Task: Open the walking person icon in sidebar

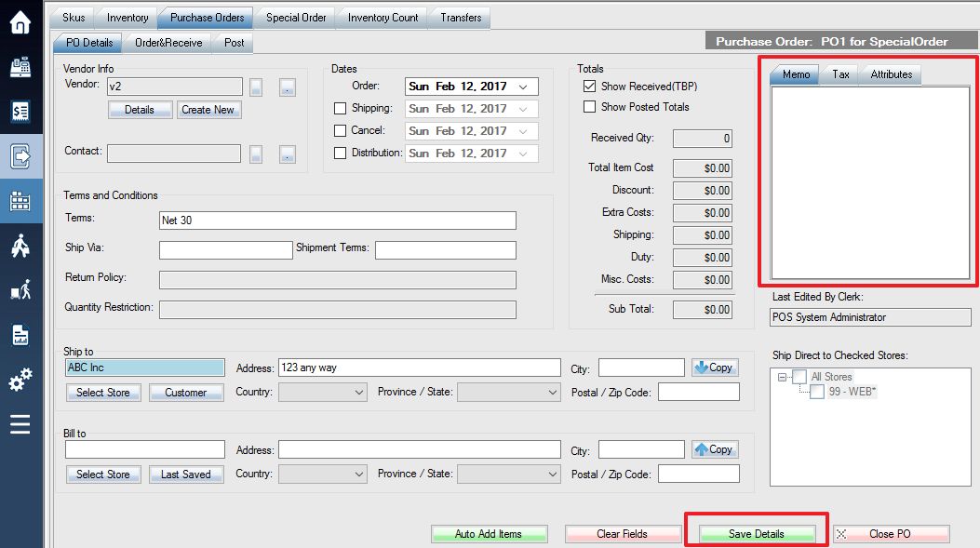Action: pyautogui.click(x=20, y=246)
